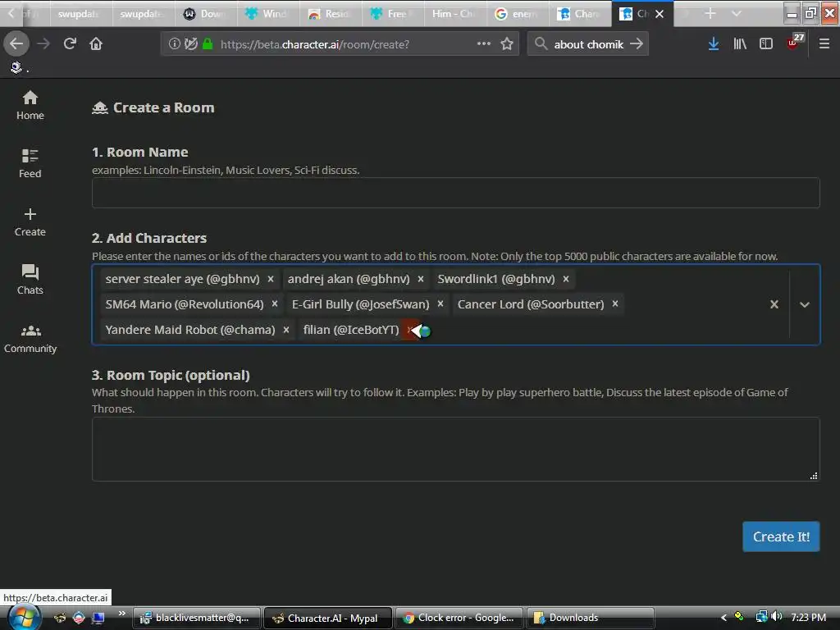Click the Room Topic text area
Screen dimensions: 840x630
pyautogui.click(x=456, y=449)
